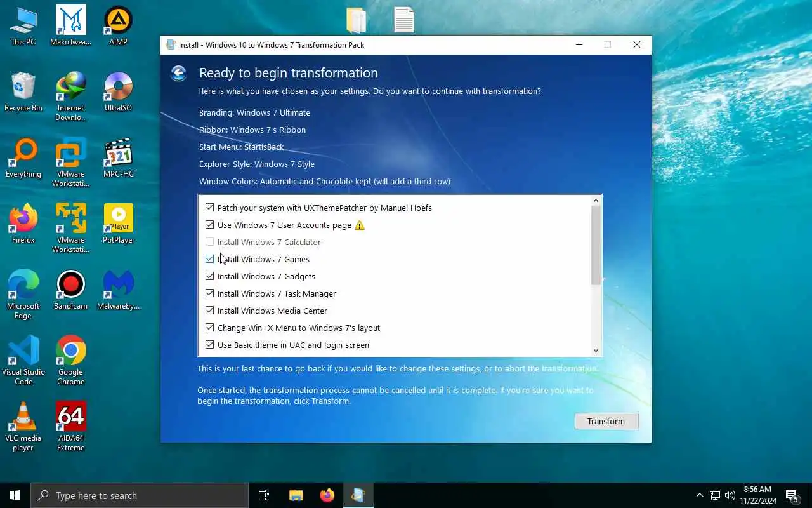Click the Branding: Windows 7 Ultimate text
The image size is (812, 508).
click(x=254, y=112)
